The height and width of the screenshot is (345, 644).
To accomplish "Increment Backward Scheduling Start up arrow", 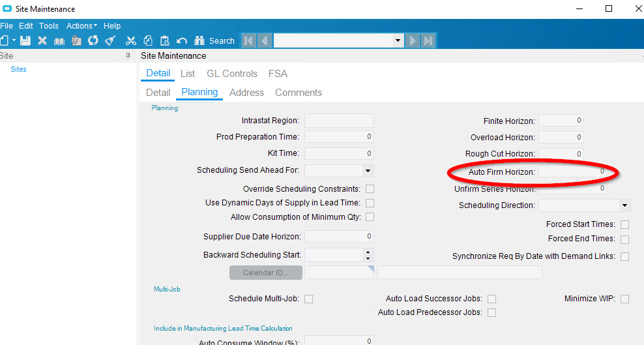I will click(x=368, y=252).
